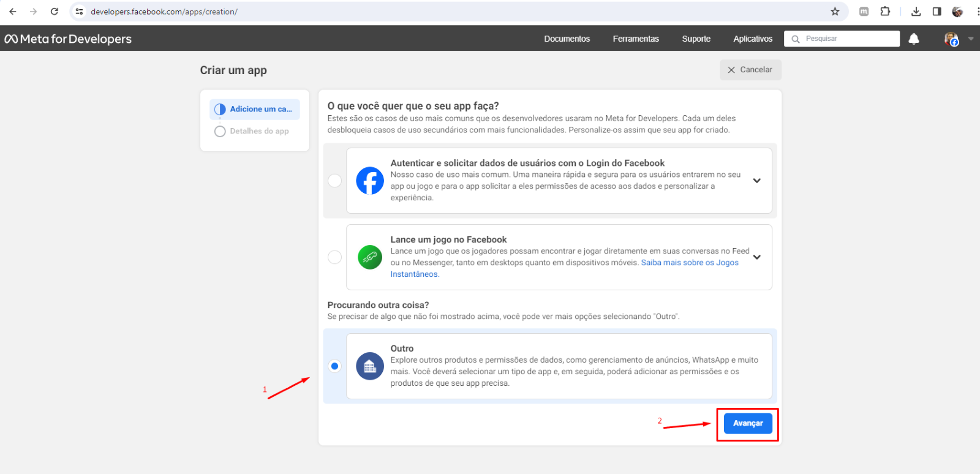This screenshot has height=474, width=980.
Task: Open site information icon in address bar
Action: (79, 12)
